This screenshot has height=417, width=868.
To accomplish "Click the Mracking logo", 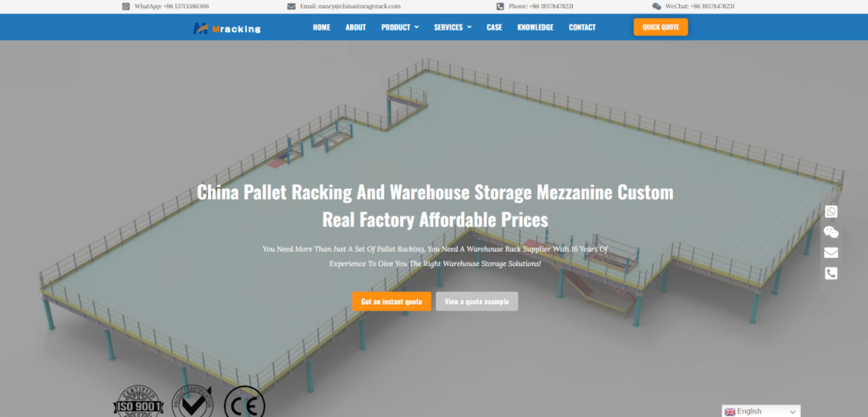I will [226, 28].
